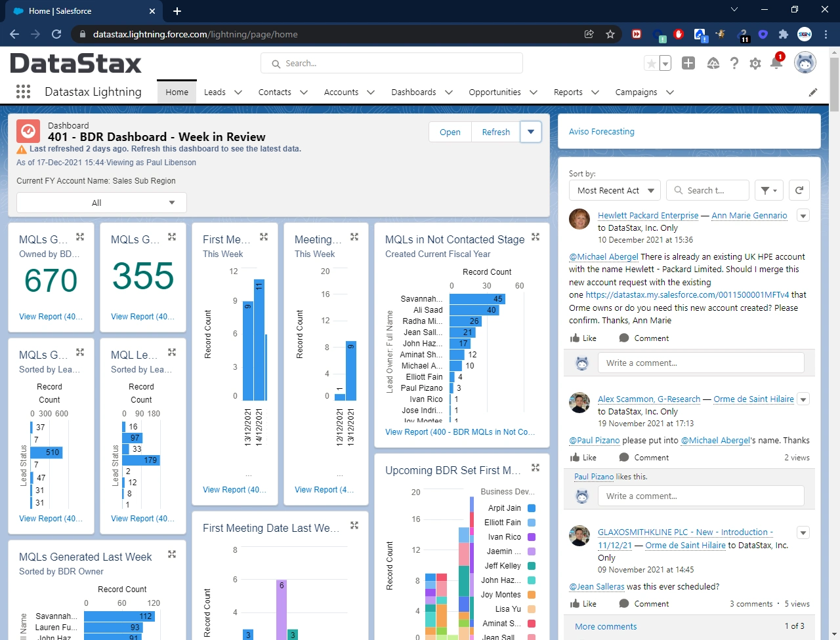Expand the Opportunities tab chevron menu
840x640 pixels.
[534, 92]
